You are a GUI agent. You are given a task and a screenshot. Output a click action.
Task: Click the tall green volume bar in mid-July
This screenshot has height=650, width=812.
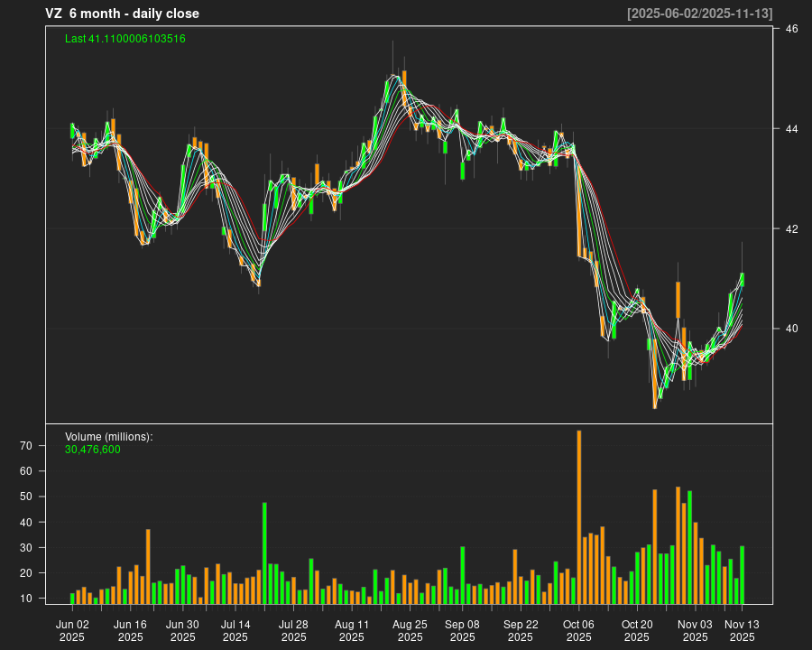pos(264,552)
